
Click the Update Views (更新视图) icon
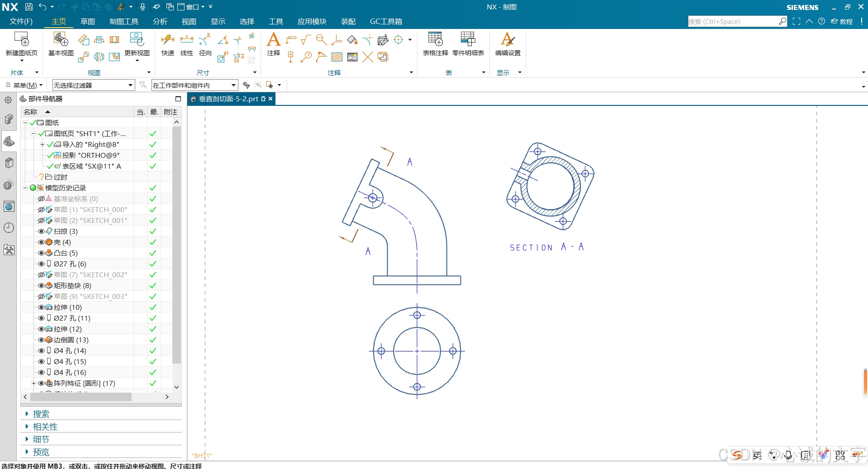(137, 39)
